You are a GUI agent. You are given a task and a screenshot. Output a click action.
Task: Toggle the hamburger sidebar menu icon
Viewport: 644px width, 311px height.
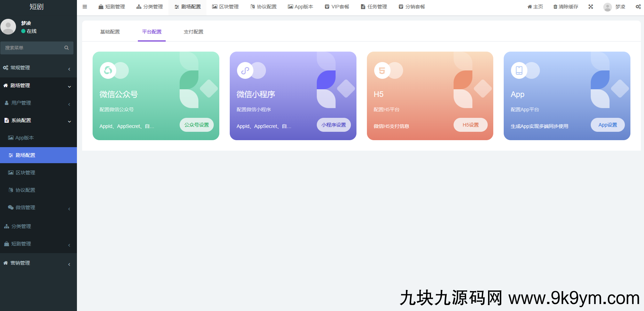pyautogui.click(x=85, y=7)
